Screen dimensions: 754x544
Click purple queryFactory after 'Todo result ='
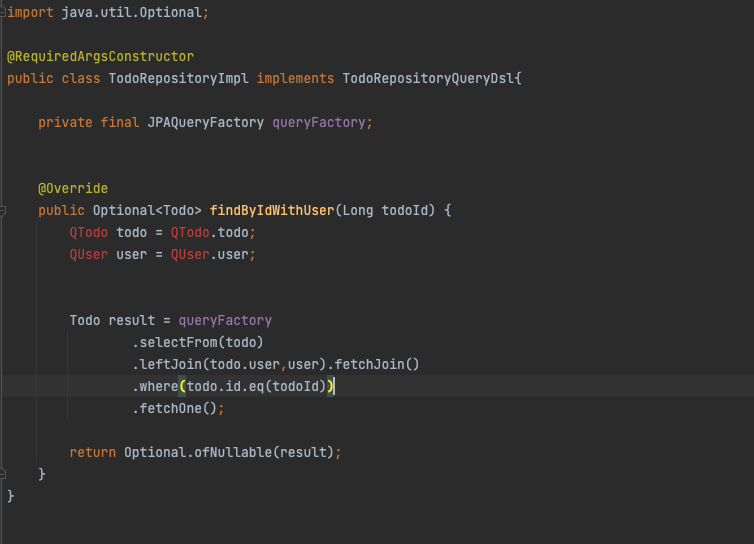(x=225, y=320)
